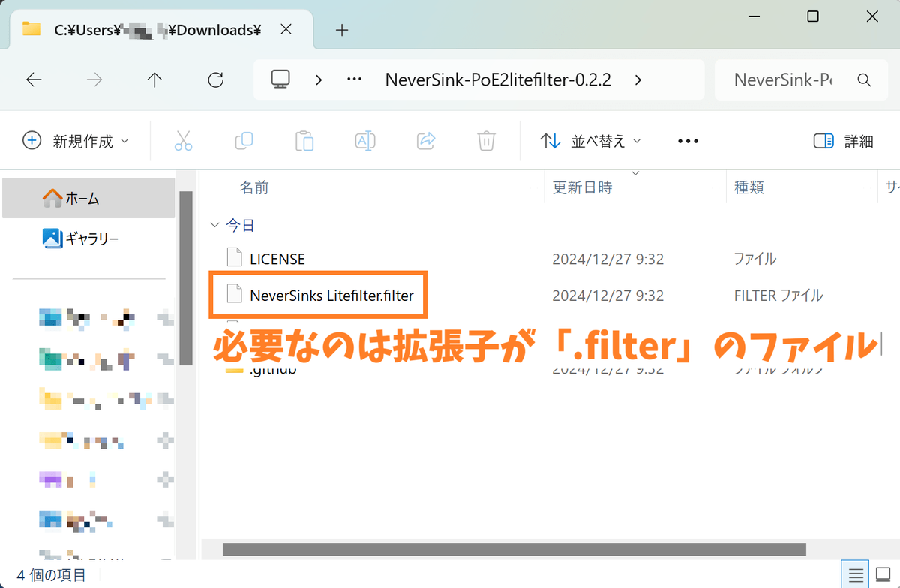900x588 pixels.
Task: Expand chevron after NeverSink-PoE2litefilter-0.2.2 breadcrumb
Action: 637,80
